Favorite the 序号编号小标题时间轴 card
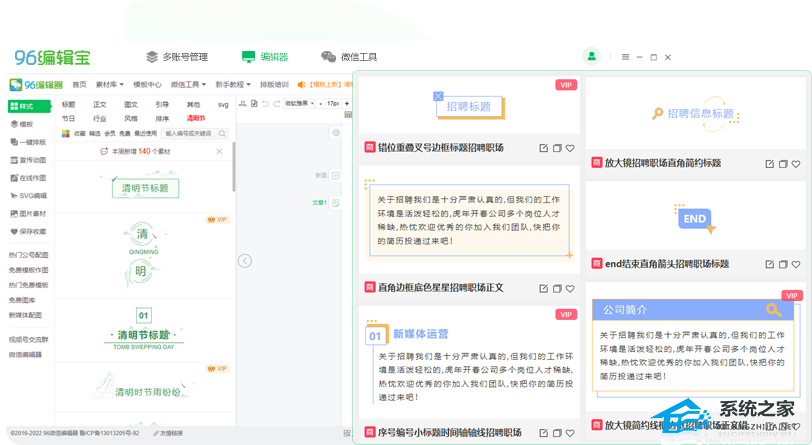 point(570,433)
